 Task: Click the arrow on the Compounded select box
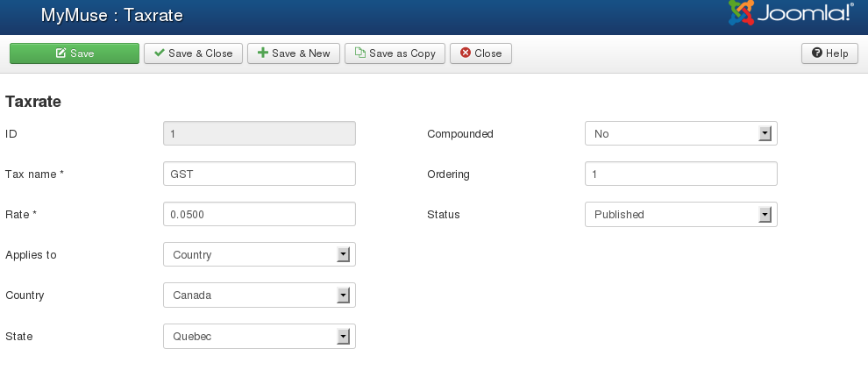pyautogui.click(x=765, y=134)
